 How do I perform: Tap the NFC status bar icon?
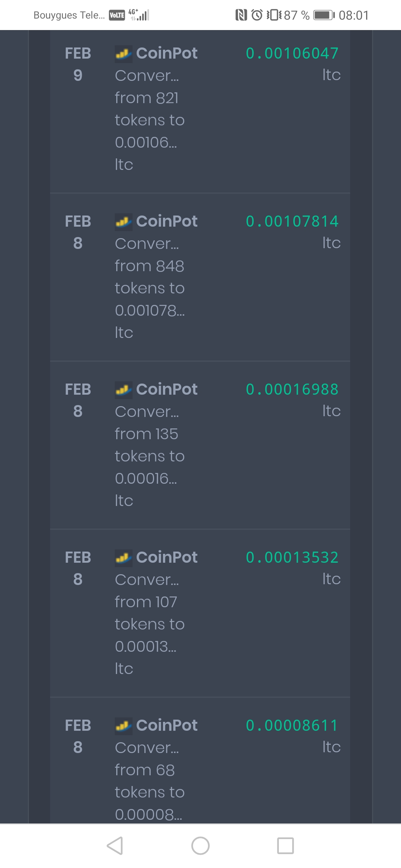(x=241, y=15)
